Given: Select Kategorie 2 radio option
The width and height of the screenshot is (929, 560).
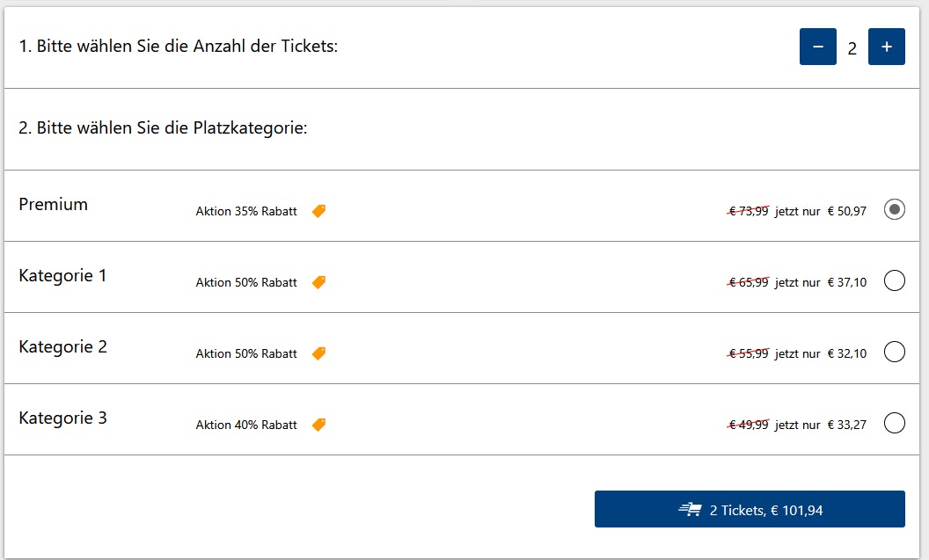Looking at the screenshot, I should [x=894, y=353].
